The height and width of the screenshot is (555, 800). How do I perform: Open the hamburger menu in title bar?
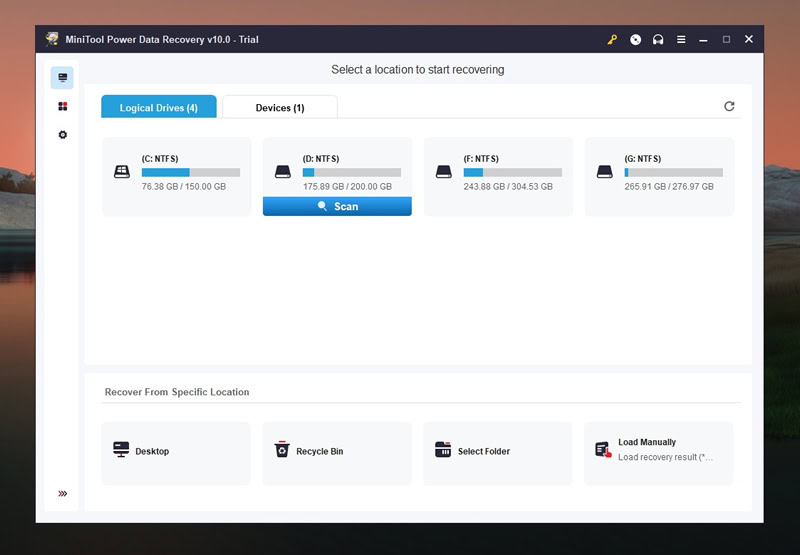click(681, 39)
